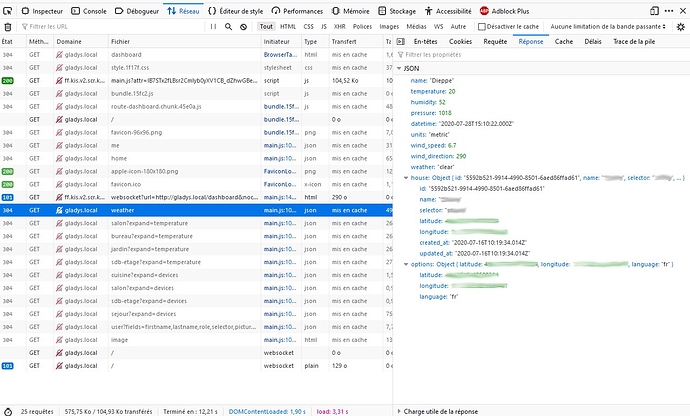Screen dimensions: 690x416
Task: Filter requests by CSS
Action: (308, 26)
